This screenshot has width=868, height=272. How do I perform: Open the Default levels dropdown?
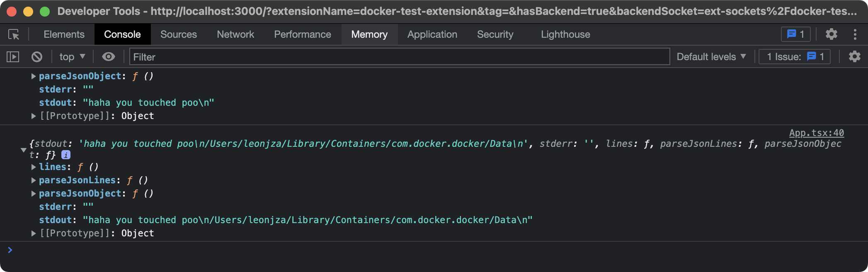[711, 57]
